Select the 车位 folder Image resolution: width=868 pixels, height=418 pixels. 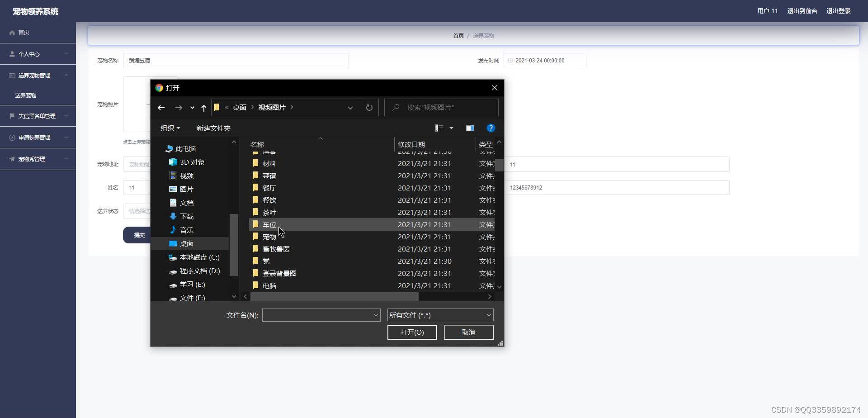pyautogui.click(x=372, y=224)
